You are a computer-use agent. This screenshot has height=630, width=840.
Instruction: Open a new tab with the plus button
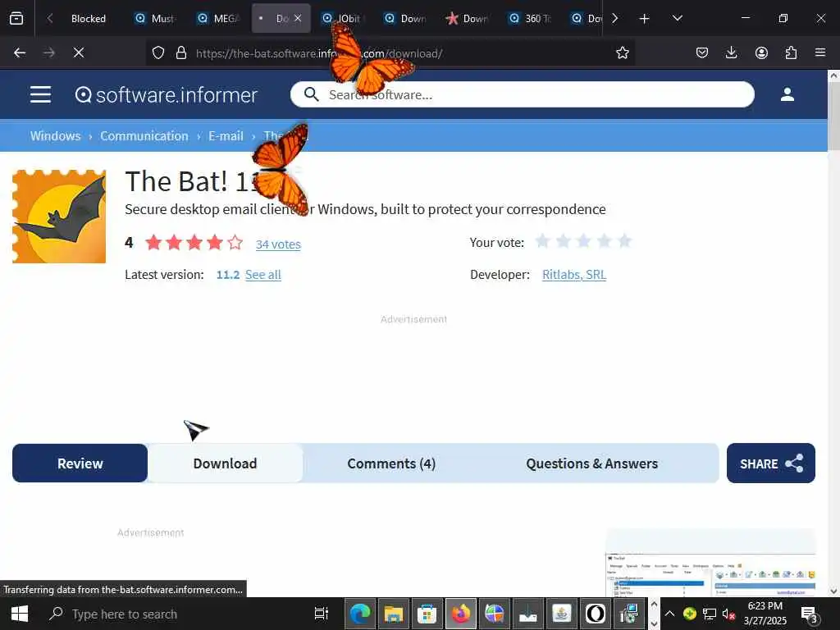coord(644,19)
